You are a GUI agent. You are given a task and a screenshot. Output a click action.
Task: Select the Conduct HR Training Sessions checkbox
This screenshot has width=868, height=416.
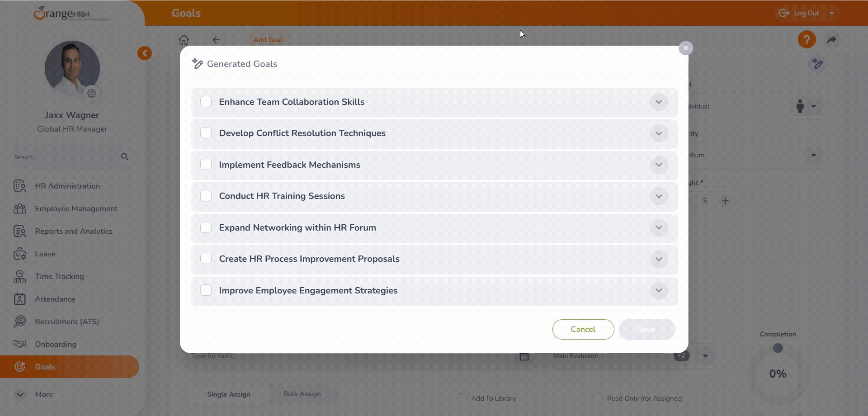click(x=206, y=196)
